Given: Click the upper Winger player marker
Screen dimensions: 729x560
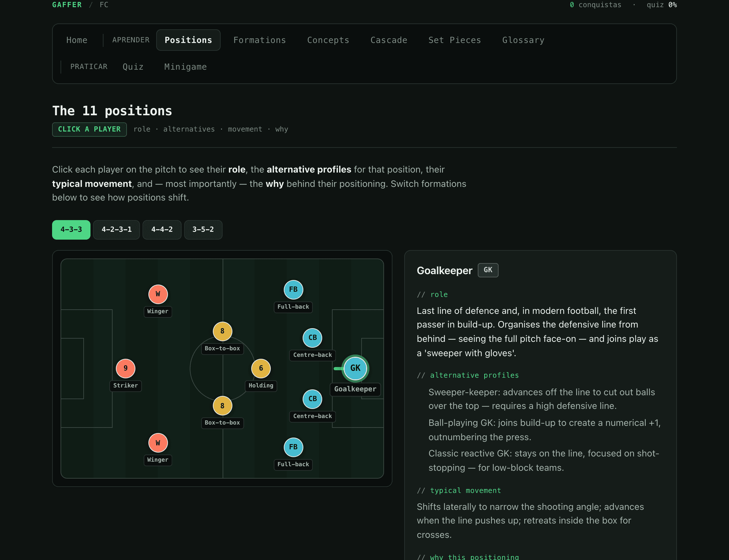Looking at the screenshot, I should 158,294.
